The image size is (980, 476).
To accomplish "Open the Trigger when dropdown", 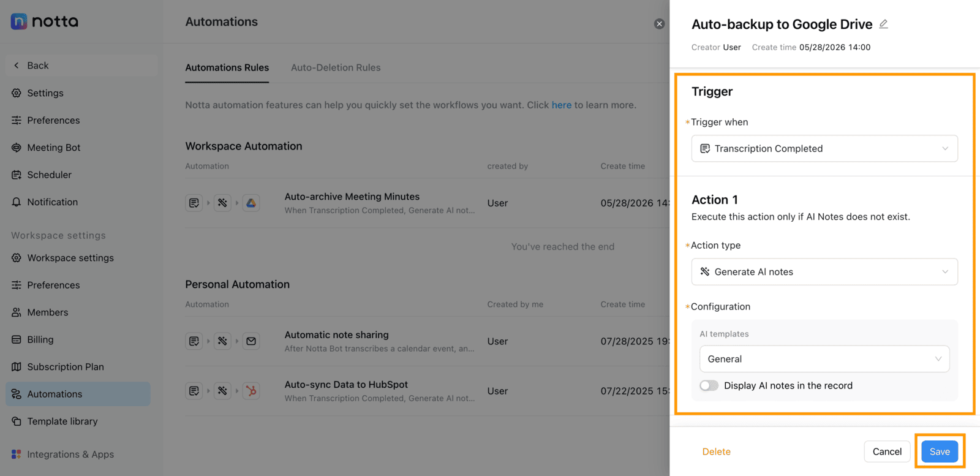I will [x=824, y=148].
